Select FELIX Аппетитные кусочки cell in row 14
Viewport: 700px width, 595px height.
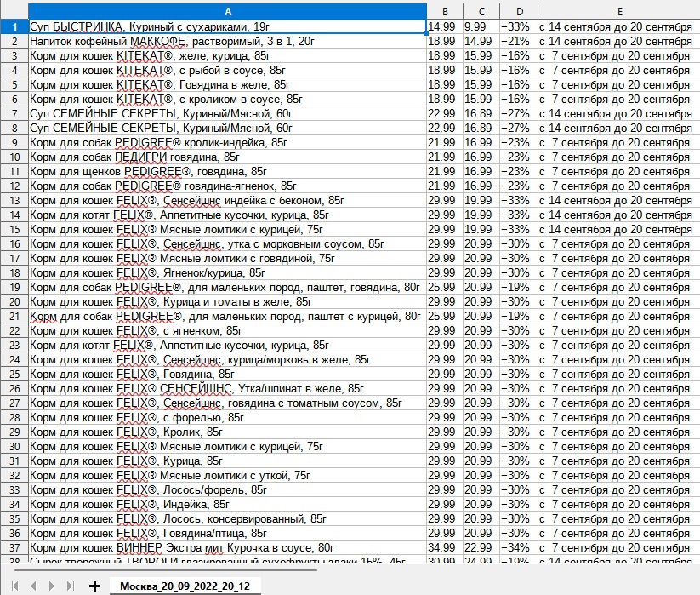point(227,215)
